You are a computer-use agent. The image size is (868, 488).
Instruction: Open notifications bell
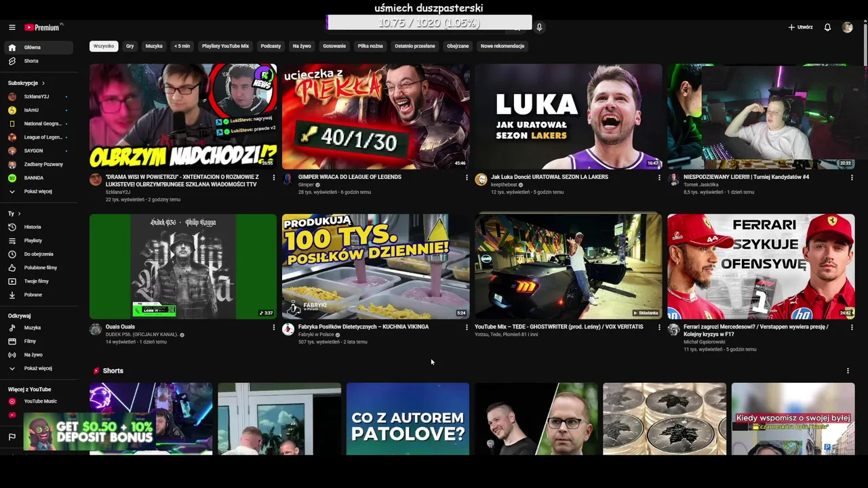point(827,27)
